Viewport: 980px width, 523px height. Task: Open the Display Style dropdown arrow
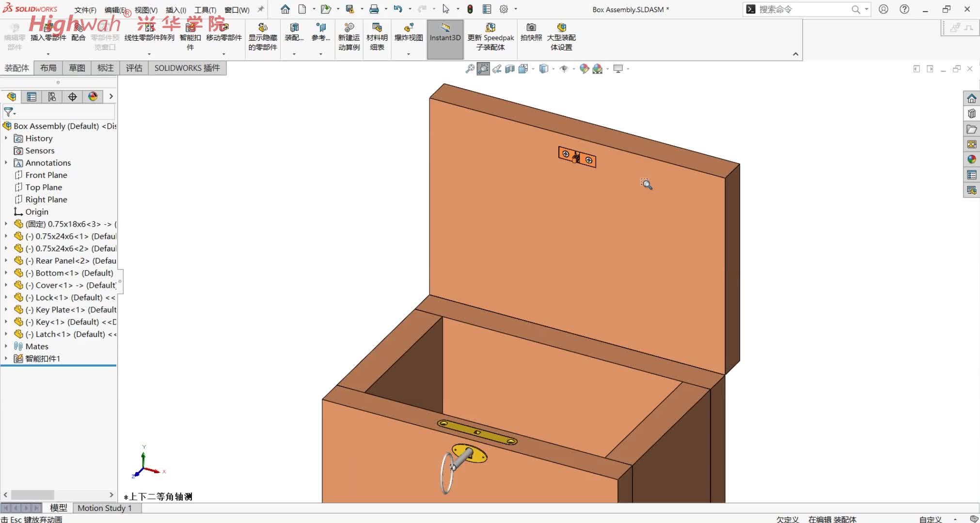coord(553,69)
